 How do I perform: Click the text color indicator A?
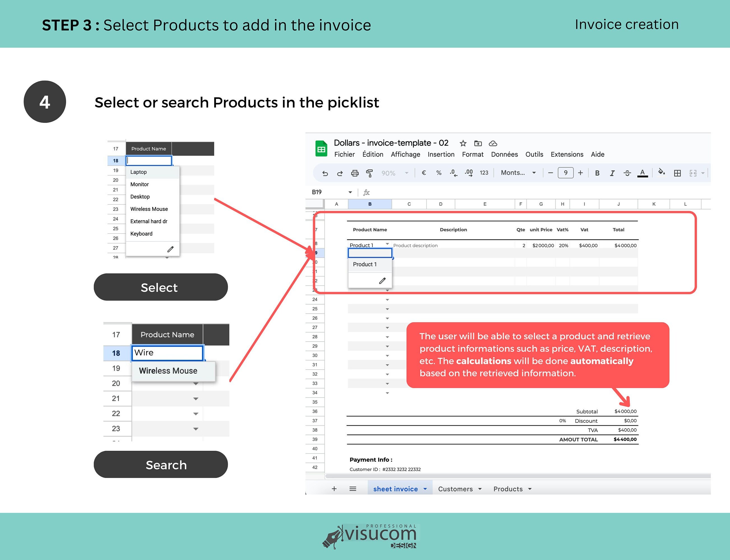(x=642, y=173)
